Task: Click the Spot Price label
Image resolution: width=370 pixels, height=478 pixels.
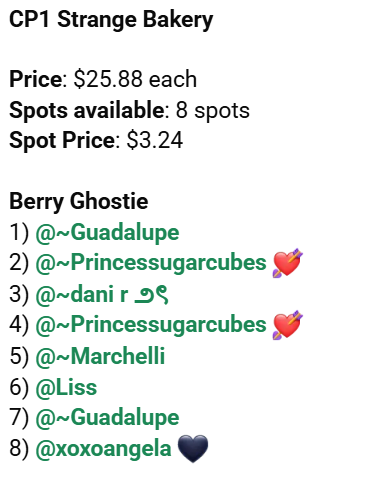Action: point(62,140)
